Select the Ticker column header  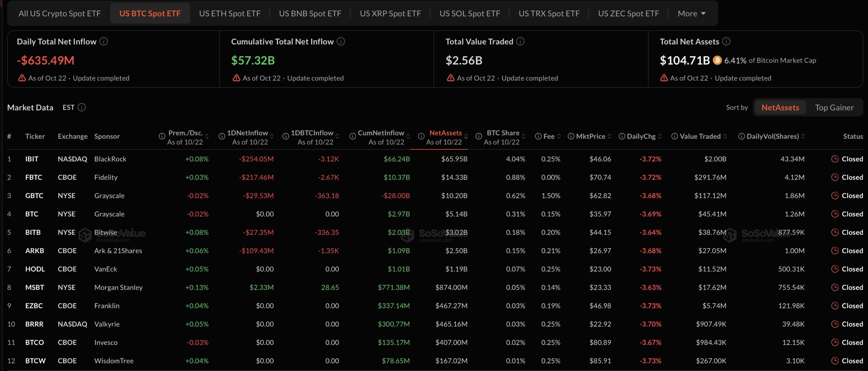tap(35, 136)
